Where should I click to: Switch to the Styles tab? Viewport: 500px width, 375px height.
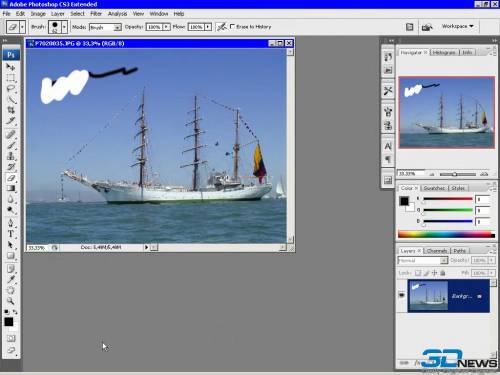[x=458, y=188]
